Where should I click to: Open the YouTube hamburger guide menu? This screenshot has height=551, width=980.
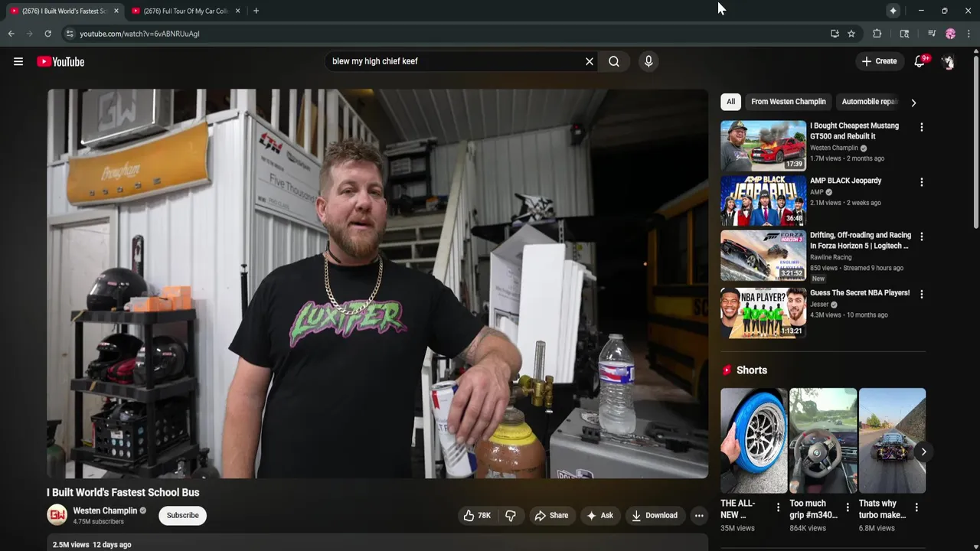(18, 61)
